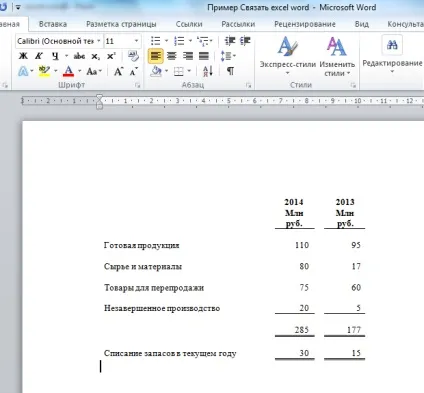Click the multilevel list icon
Image resolution: width=424 pixels, height=393 pixels.
[203, 41]
